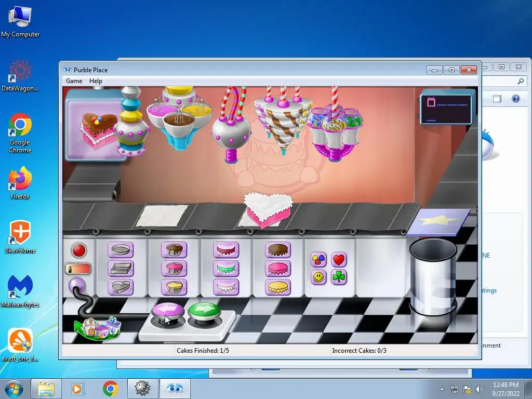
Task: Switch to Purble Place taskbar button
Action: click(175, 389)
